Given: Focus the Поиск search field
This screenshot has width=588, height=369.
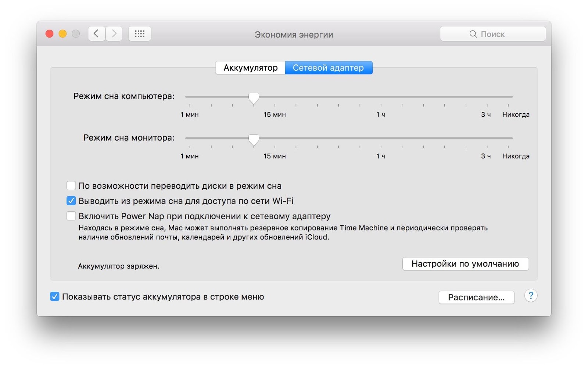Looking at the screenshot, I should (493, 34).
